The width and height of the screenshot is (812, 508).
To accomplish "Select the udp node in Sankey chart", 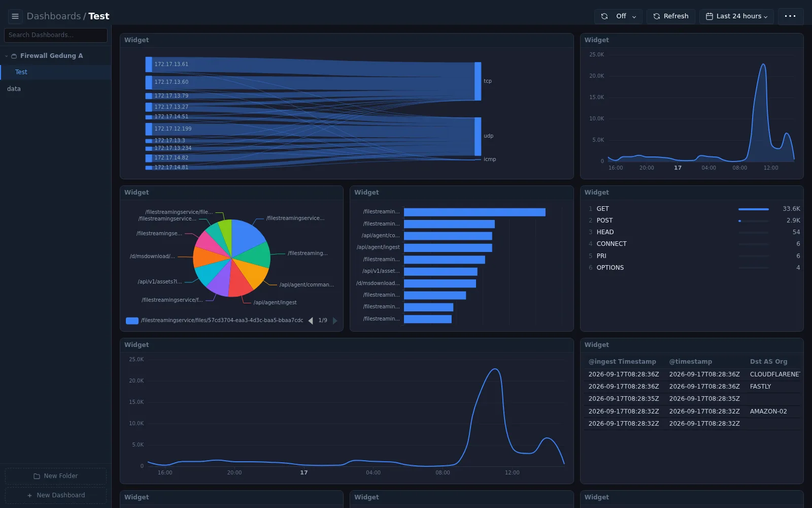I will (478, 136).
